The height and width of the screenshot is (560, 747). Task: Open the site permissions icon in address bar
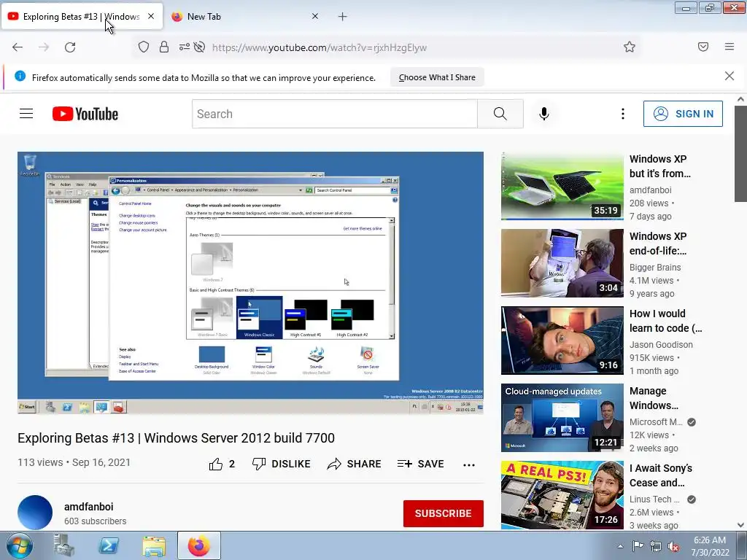pos(184,47)
